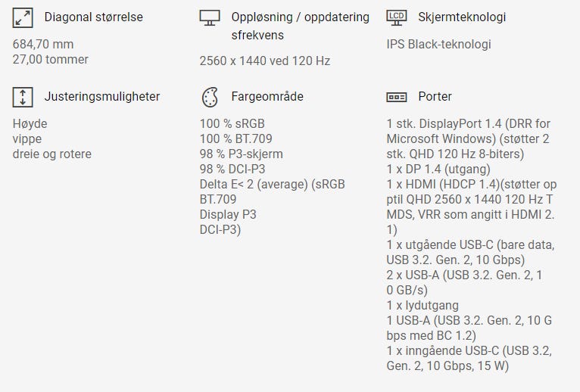Click the monitor resolution icon
Image resolution: width=580 pixels, height=392 pixels.
[210, 17]
